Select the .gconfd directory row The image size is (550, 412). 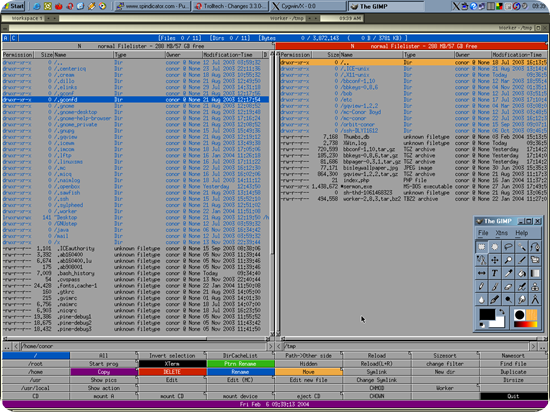[136, 100]
